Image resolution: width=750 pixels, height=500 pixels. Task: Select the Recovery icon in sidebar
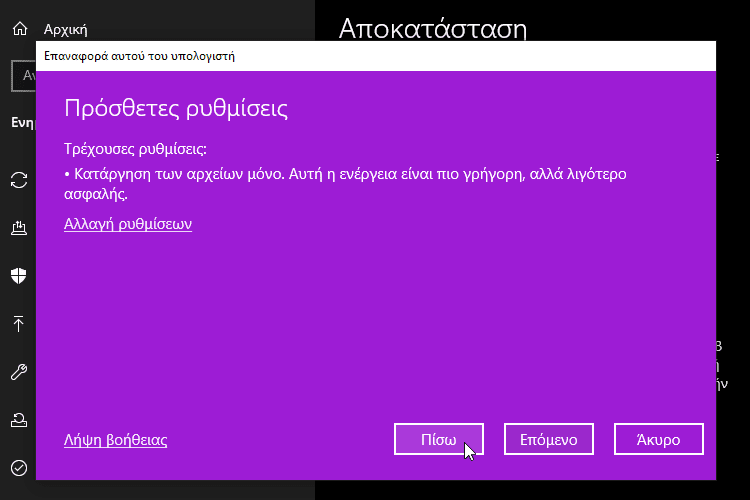(18, 419)
